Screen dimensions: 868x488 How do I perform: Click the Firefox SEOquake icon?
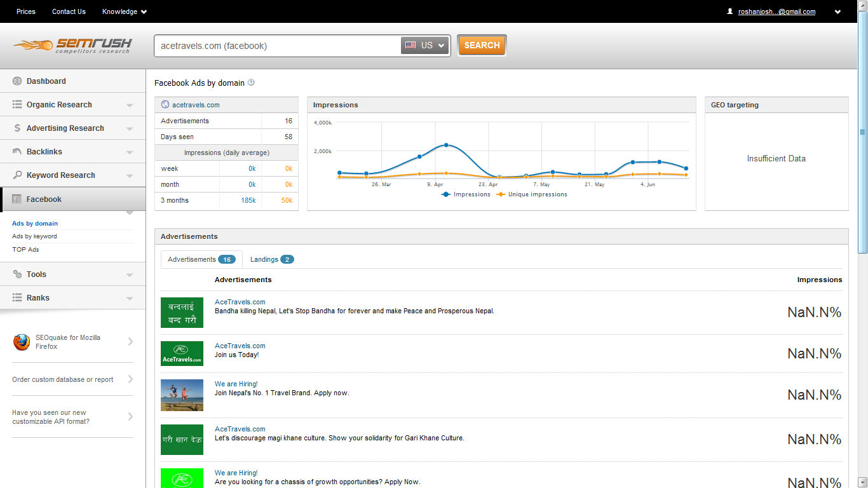(x=22, y=342)
